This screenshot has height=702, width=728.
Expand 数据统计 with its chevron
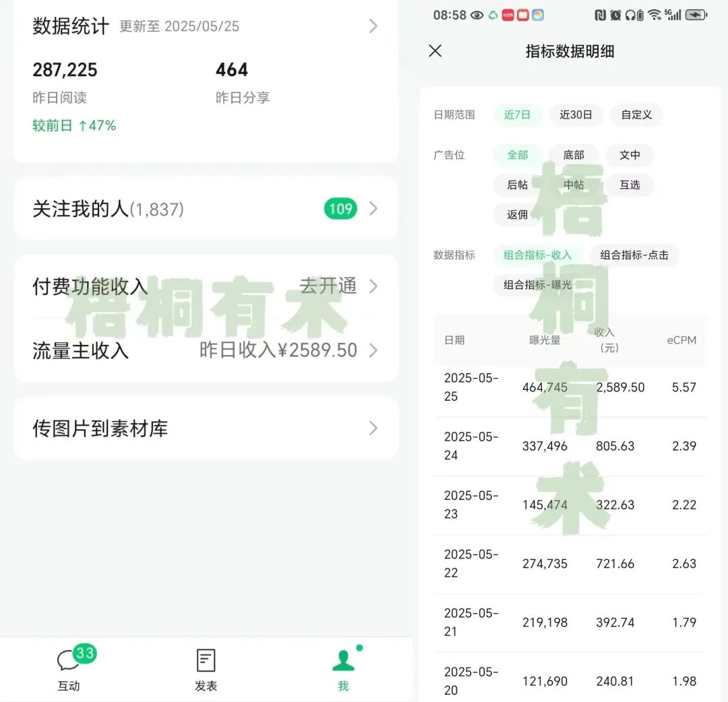click(x=373, y=26)
